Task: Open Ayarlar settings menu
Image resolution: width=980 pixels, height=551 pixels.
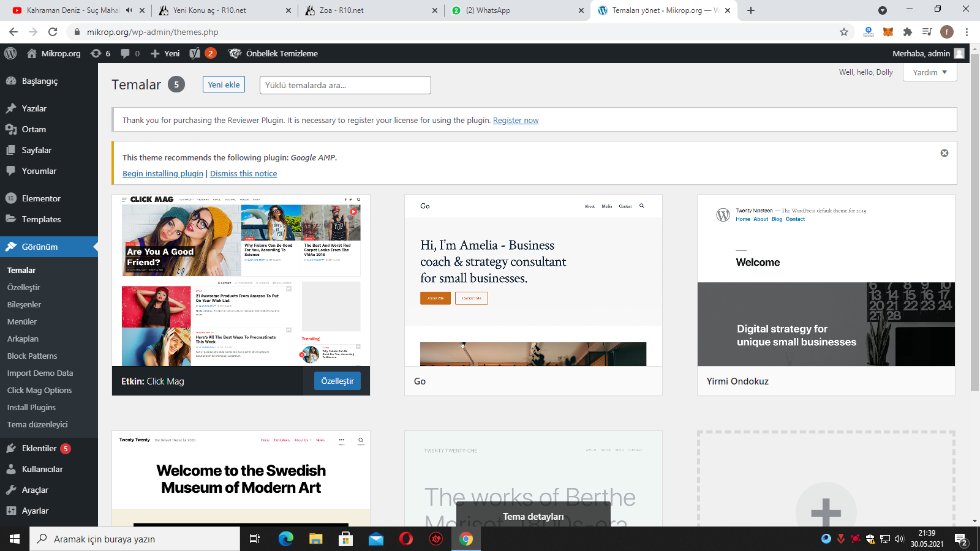Action: point(49,511)
